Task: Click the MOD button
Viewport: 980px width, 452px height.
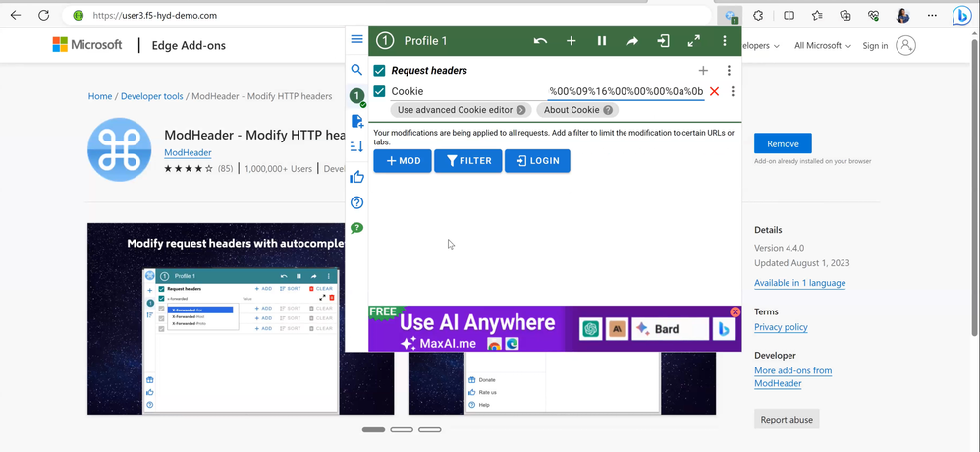Action: pos(403,161)
